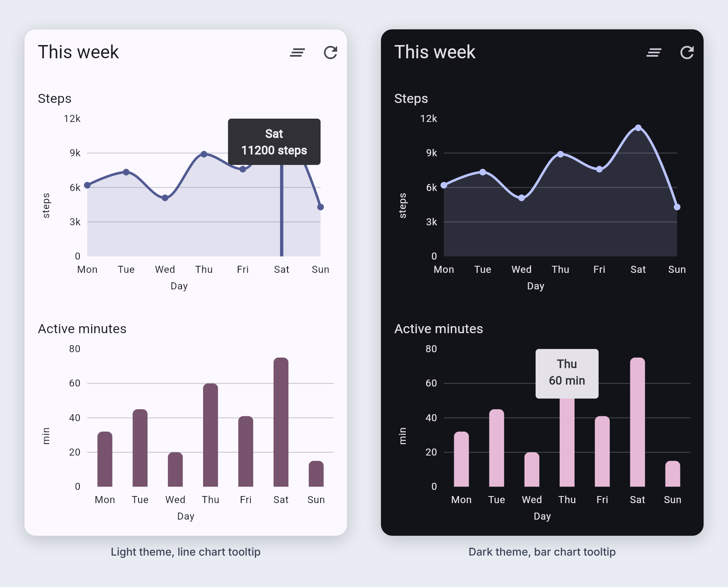The image size is (728, 587).
Task: Click 'Active minutes' heading in the dark card
Action: click(x=438, y=329)
